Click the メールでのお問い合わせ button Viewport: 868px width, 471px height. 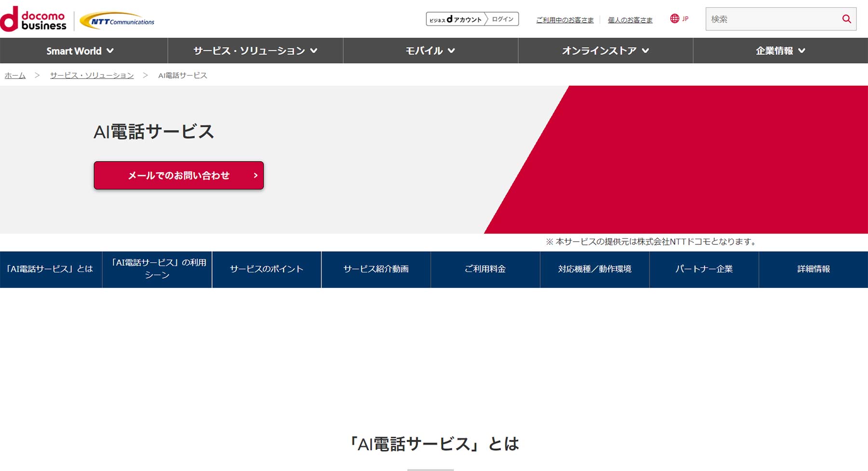pyautogui.click(x=179, y=175)
